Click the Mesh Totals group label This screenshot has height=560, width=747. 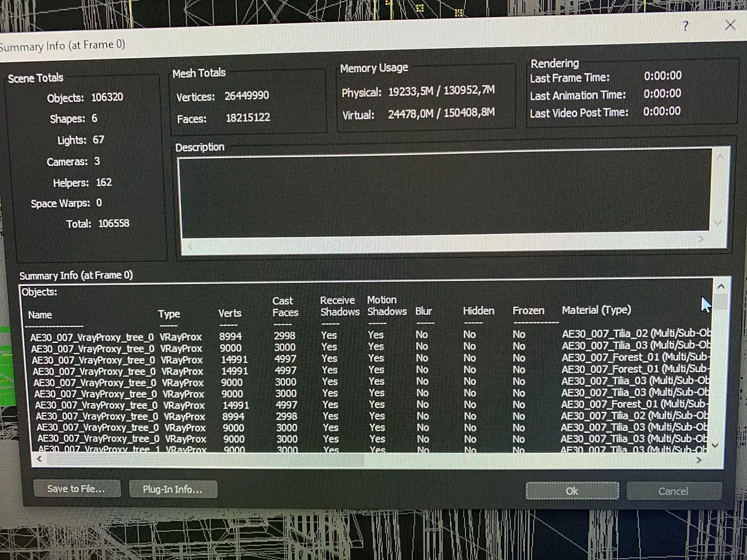[199, 73]
